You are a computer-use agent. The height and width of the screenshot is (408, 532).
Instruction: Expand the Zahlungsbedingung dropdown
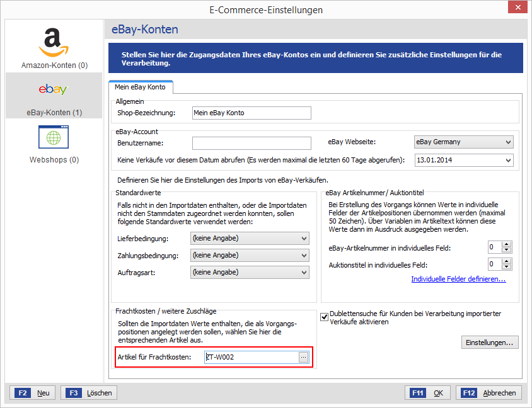click(x=250, y=256)
